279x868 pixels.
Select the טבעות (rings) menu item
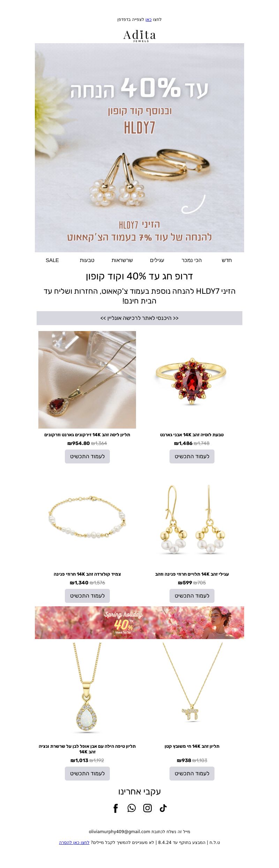pyautogui.click(x=87, y=260)
